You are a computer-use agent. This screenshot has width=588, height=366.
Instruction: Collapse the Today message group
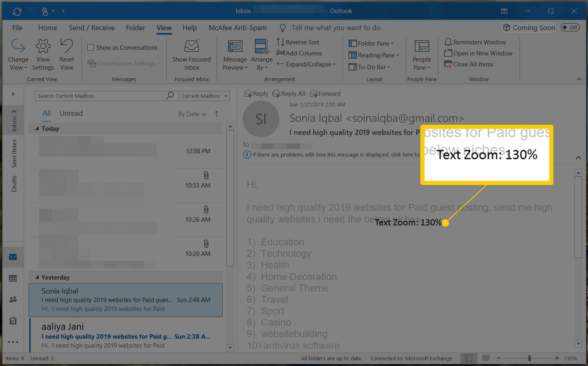click(37, 128)
